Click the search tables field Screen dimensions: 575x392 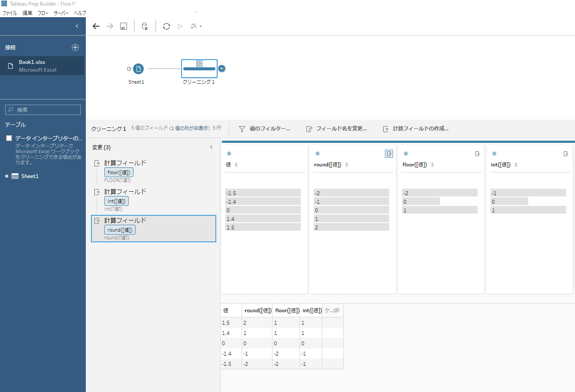[x=43, y=110]
